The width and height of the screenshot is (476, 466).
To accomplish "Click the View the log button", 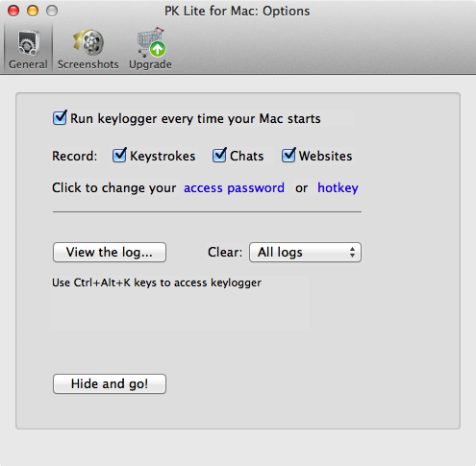I will pyautogui.click(x=110, y=253).
